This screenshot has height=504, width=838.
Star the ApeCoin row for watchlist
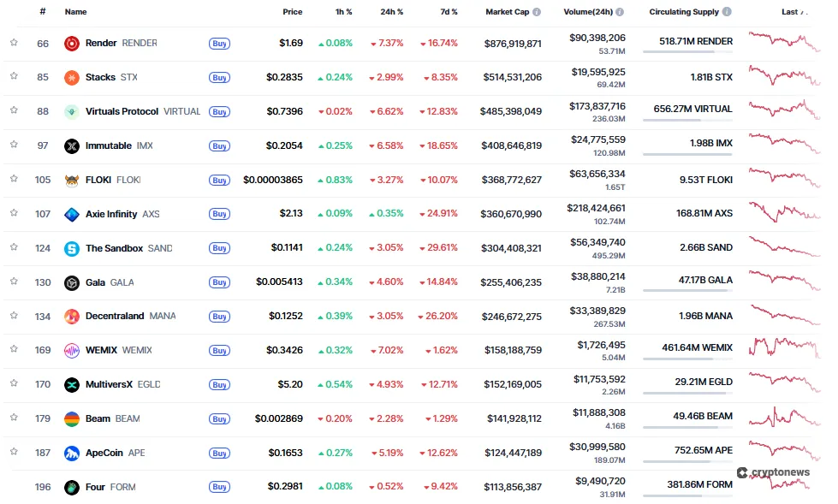(14, 453)
